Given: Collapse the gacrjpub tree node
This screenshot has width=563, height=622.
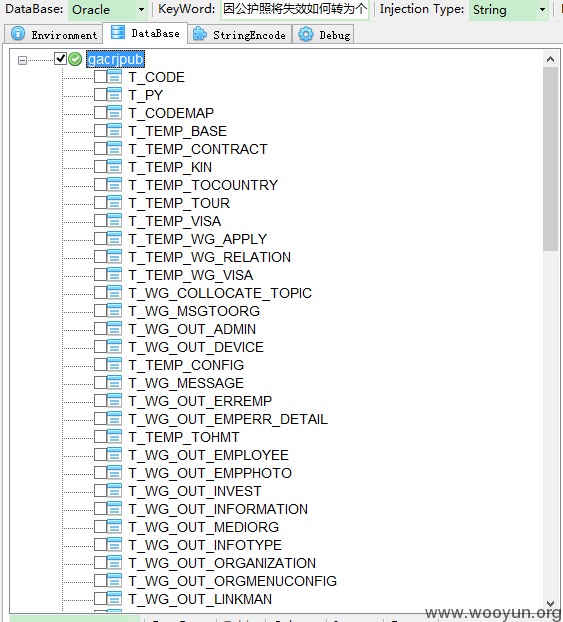Looking at the screenshot, I should pos(22,60).
